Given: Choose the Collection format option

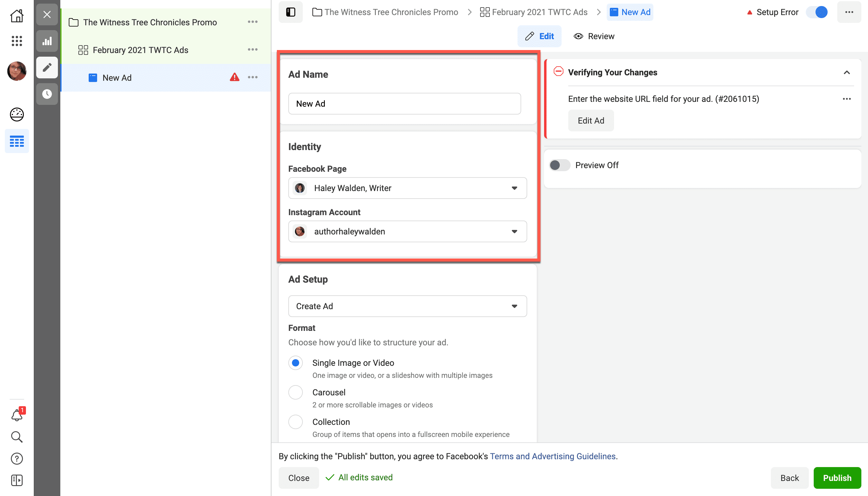Looking at the screenshot, I should tap(295, 422).
